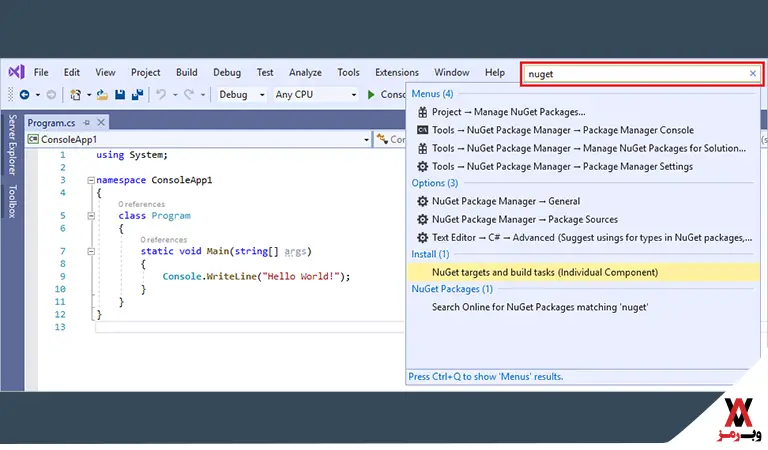Click '0 references' above Main method
Image resolution: width=768 pixels, height=450 pixels.
[164, 240]
